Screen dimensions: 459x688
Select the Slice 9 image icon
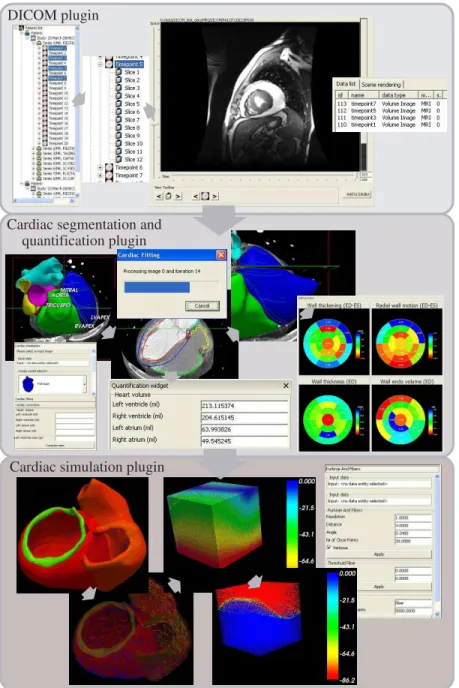pyautogui.click(x=118, y=136)
